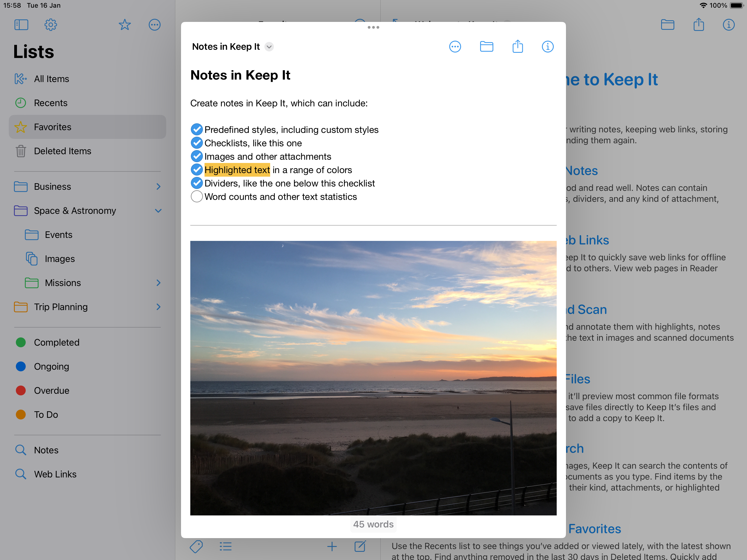Tap the list view icon in bottom toolbar

pos(225,546)
